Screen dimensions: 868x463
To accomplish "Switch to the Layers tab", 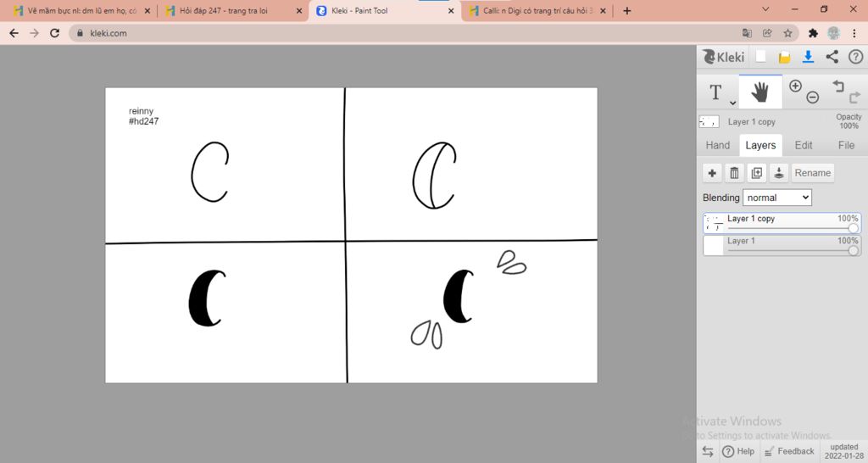I will [x=760, y=145].
